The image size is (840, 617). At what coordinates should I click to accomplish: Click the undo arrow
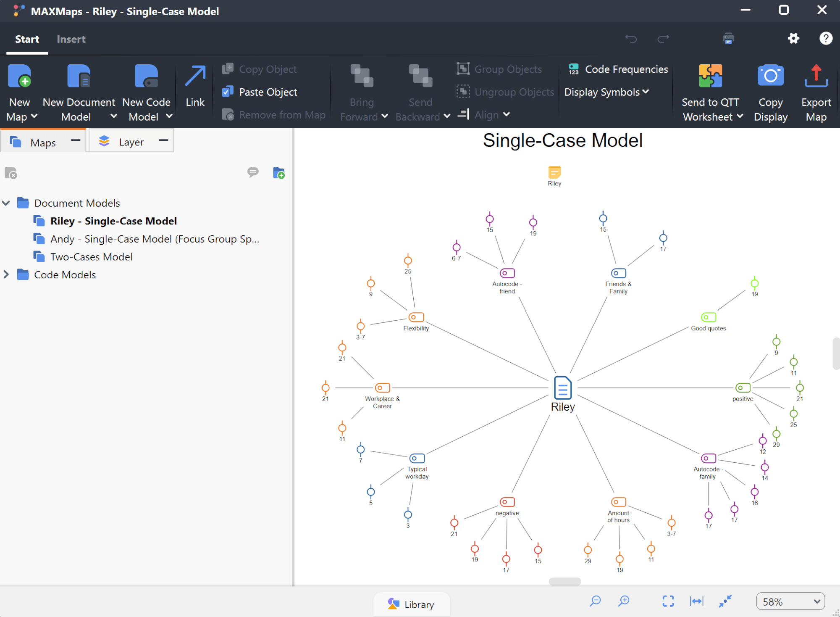pos(631,39)
